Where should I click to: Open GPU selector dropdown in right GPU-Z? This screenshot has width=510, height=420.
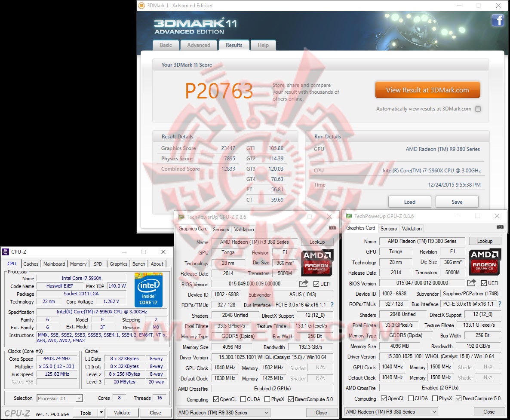391,411
